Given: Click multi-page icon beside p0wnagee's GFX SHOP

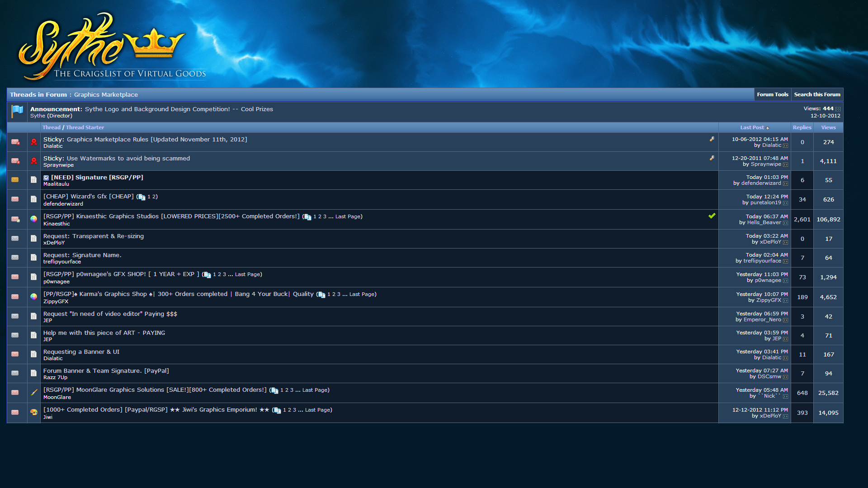Looking at the screenshot, I should click(x=208, y=275).
